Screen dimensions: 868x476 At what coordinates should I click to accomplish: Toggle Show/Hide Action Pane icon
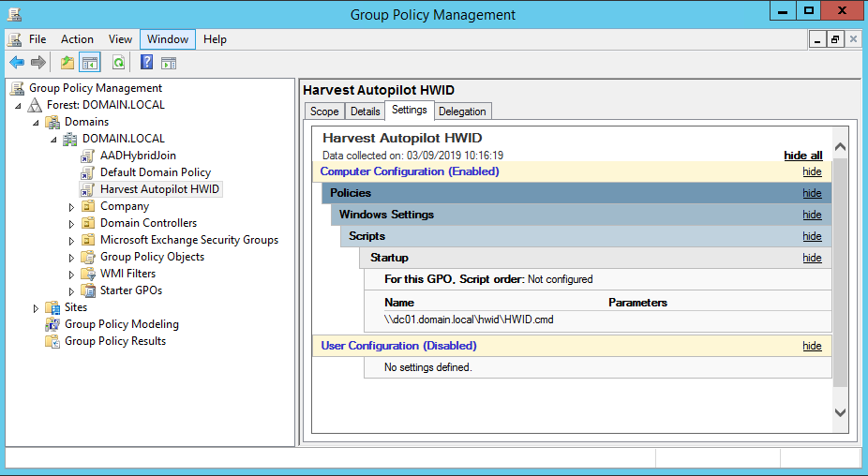point(169,63)
